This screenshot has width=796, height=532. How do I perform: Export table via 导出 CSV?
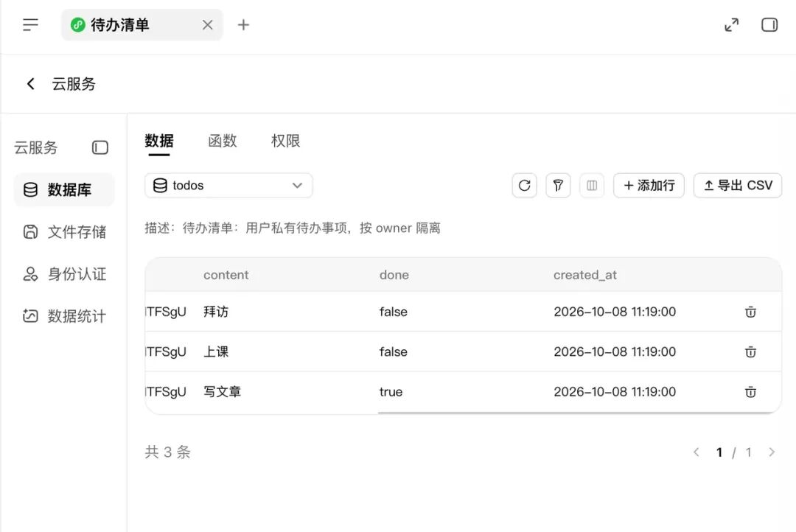[x=738, y=185]
